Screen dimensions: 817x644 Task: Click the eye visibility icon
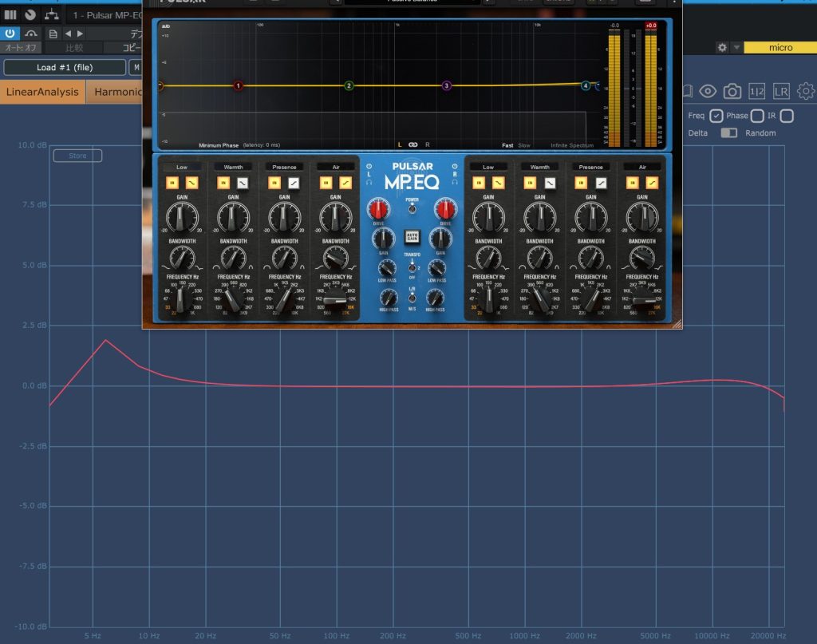pyautogui.click(x=707, y=91)
